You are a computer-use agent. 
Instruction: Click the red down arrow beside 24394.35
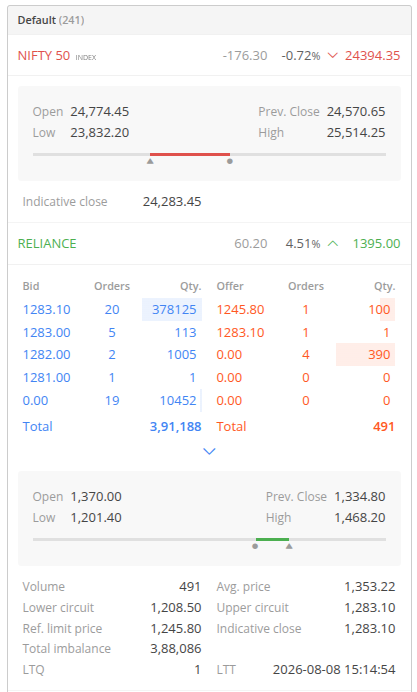click(333, 56)
